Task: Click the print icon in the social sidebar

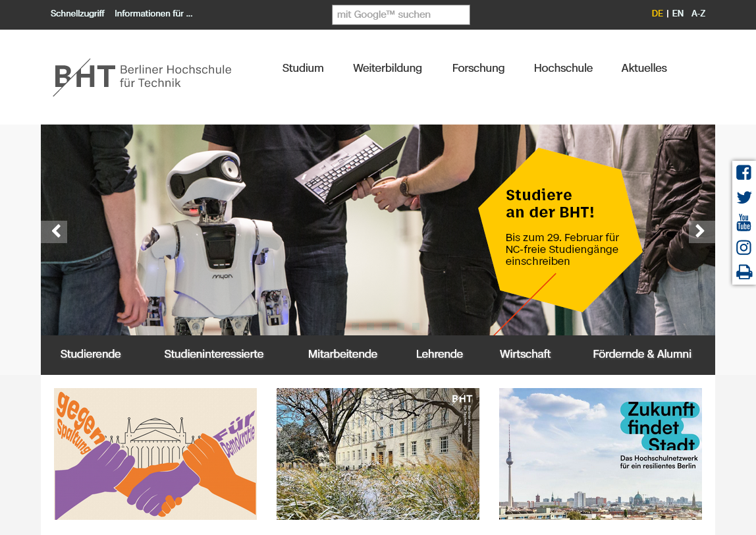Action: 743,271
